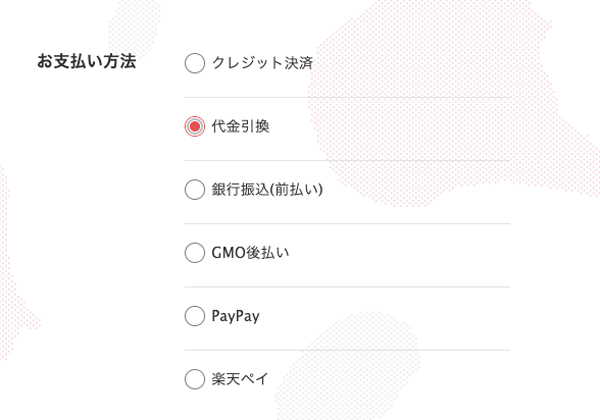This screenshot has height=420, width=600.
Task: Click the 楽天ペイ label text
Action: tap(240, 379)
